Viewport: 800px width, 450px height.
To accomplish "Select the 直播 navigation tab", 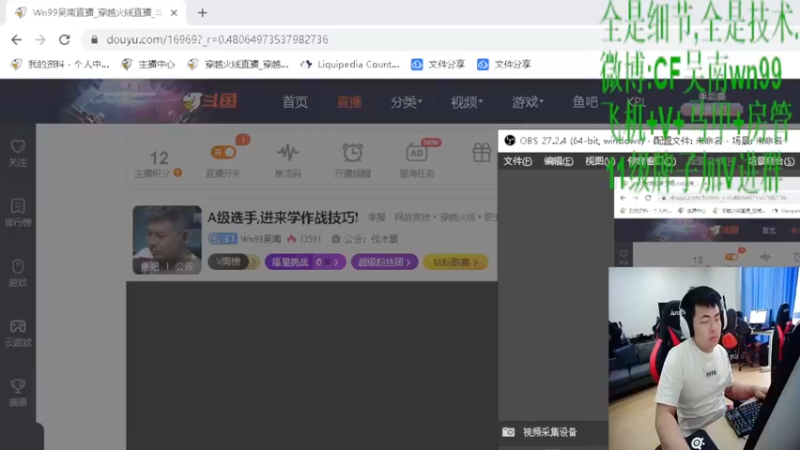I will pos(349,102).
